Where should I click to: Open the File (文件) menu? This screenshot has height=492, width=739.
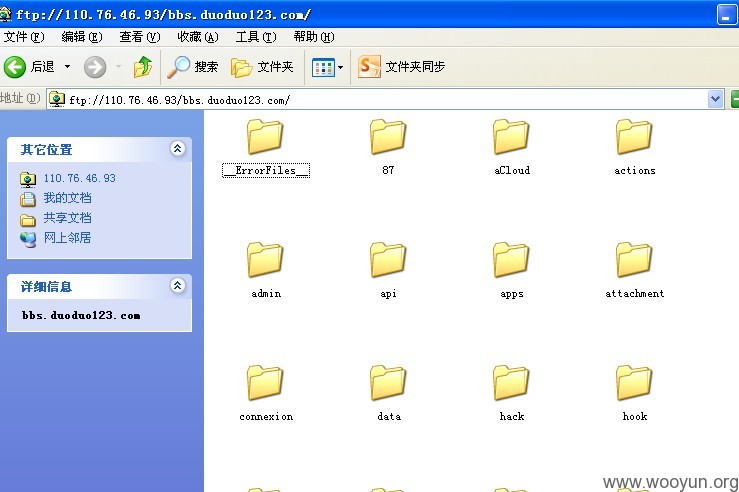(24, 37)
